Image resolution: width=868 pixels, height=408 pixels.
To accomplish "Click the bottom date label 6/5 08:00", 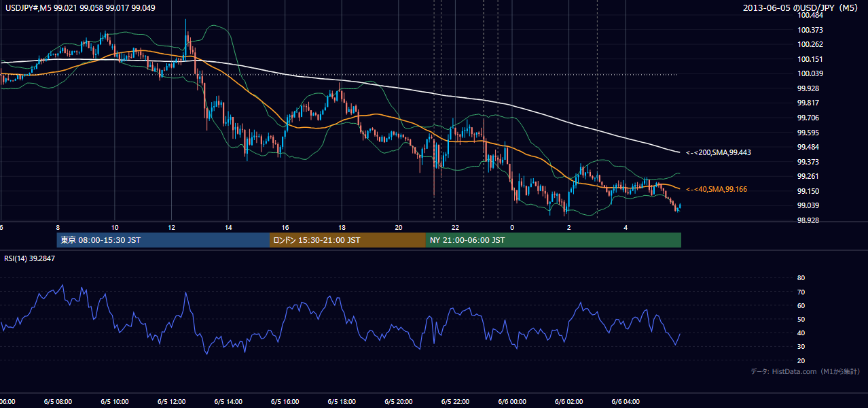I will point(57,401).
